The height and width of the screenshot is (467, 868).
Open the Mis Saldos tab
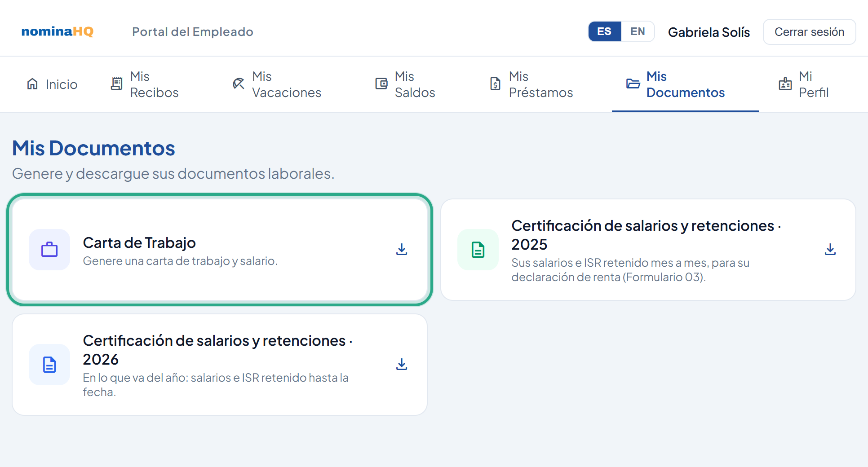click(406, 84)
